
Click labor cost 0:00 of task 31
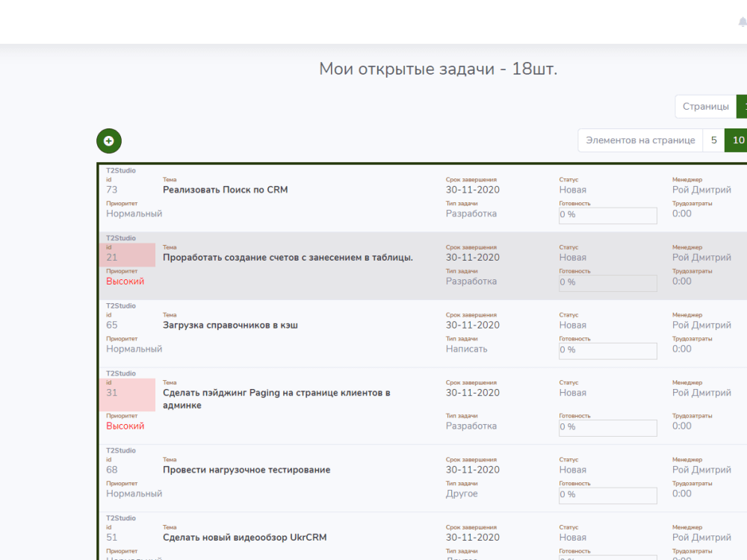point(682,426)
